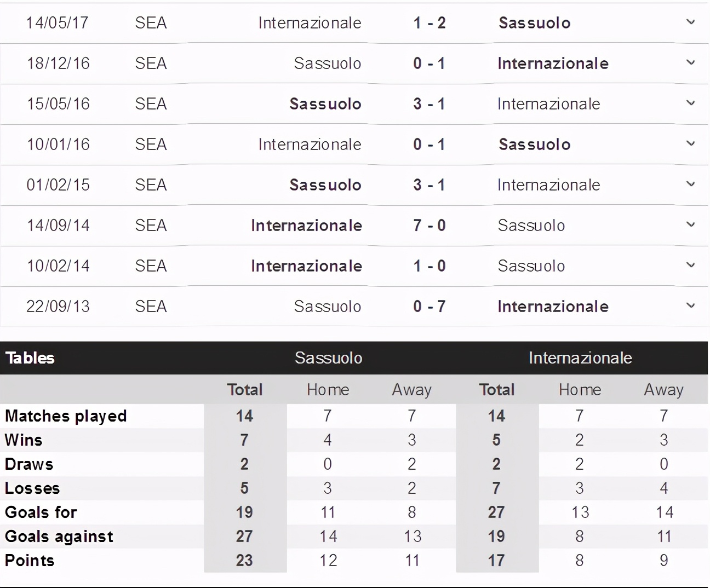Select Internazionale in the 18/12/16 match
Screen dimensions: 710x588
tap(552, 64)
